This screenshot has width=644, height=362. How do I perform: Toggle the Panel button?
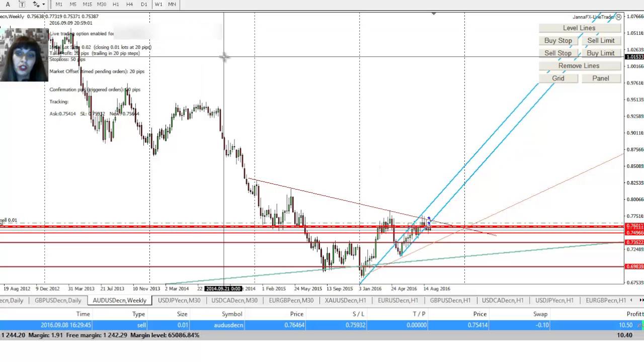(601, 78)
